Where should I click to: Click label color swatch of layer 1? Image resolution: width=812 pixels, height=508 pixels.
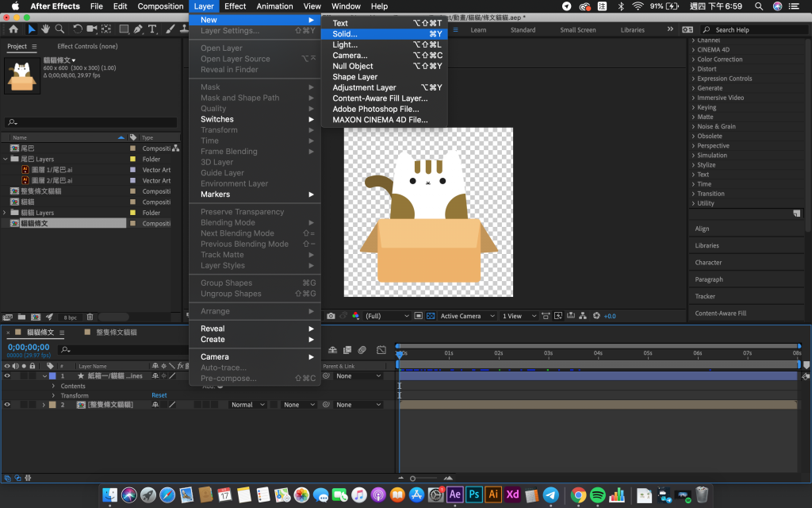(52, 375)
